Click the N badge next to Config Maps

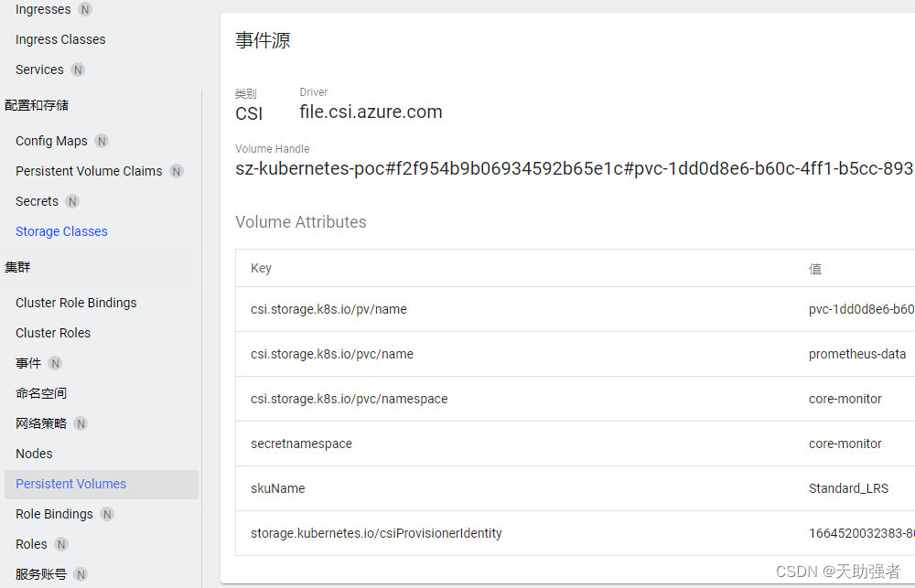point(101,140)
